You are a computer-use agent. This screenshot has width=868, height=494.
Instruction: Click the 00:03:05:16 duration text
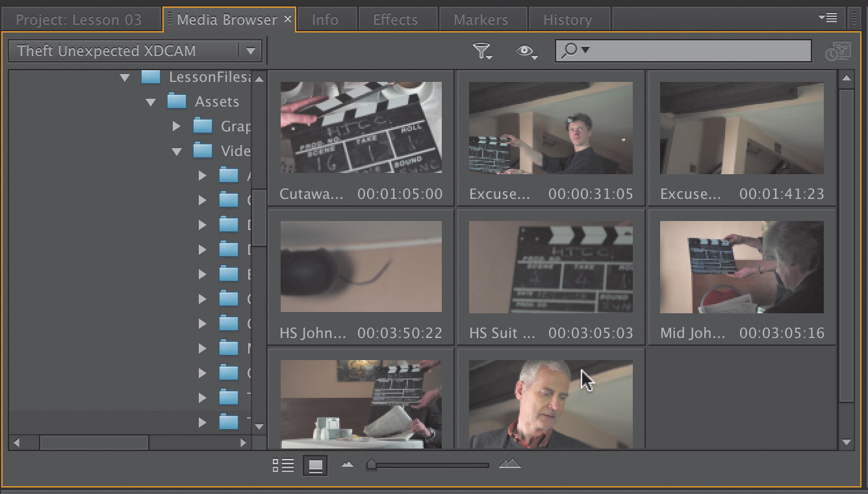click(782, 333)
